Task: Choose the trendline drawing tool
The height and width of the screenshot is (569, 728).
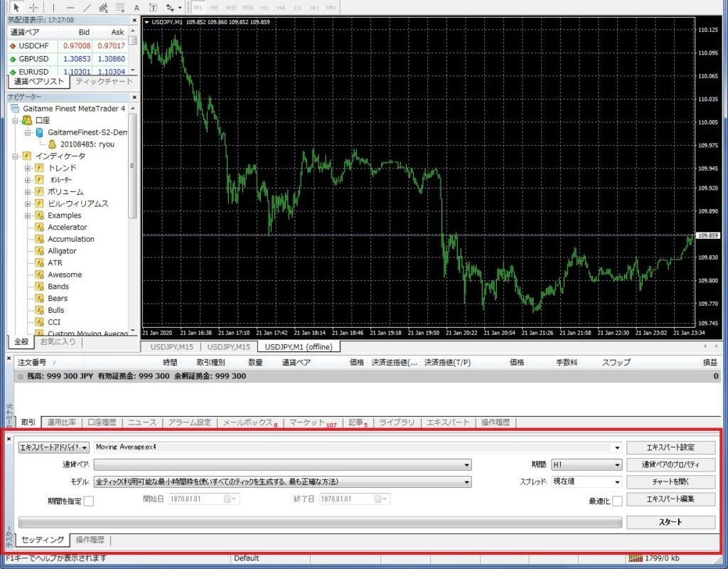Action: click(87, 7)
